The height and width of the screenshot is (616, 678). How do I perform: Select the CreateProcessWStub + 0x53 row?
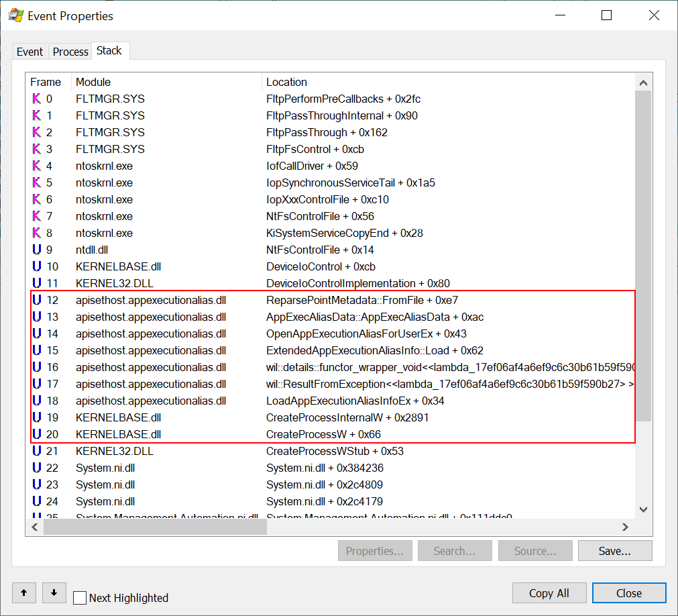(331, 451)
